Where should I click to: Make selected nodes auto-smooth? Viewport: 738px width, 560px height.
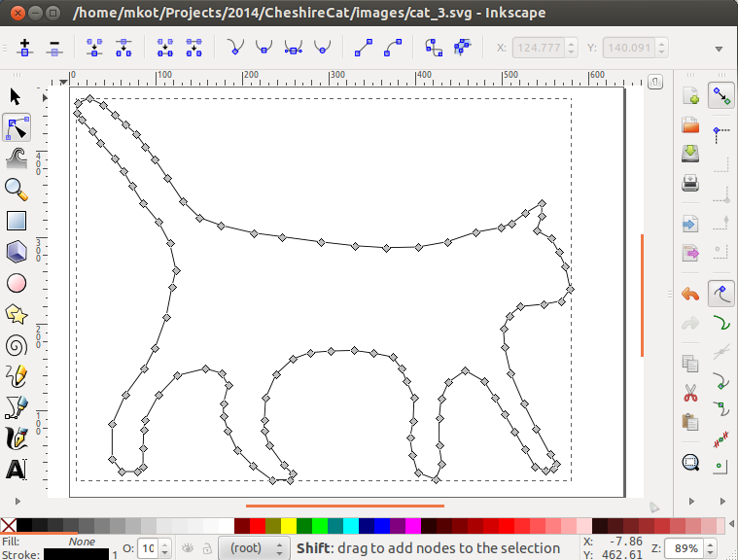(323, 47)
